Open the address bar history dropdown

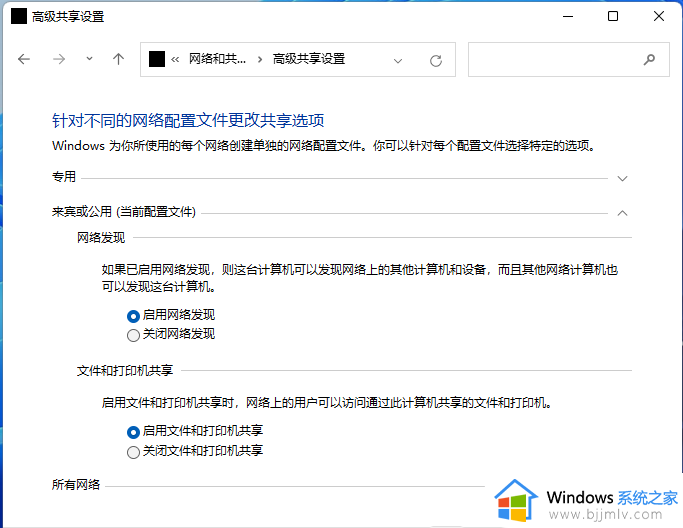click(x=397, y=61)
